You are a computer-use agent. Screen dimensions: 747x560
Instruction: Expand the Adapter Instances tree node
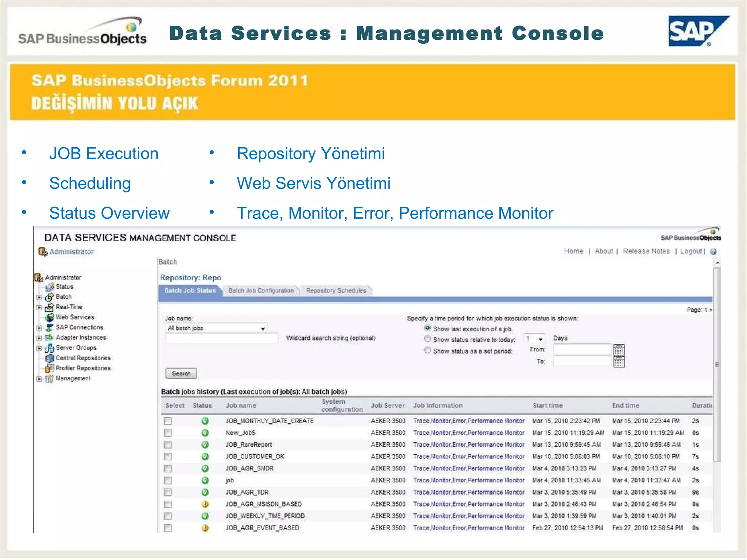(39, 338)
